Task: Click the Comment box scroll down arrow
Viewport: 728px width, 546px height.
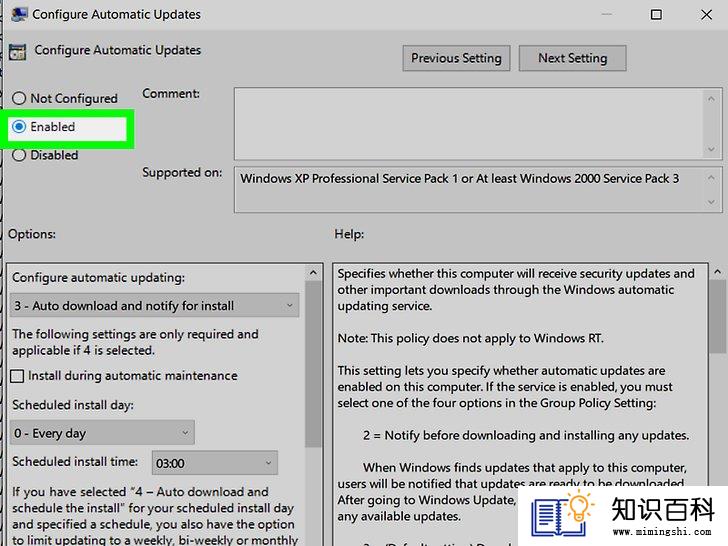Action: (x=711, y=149)
